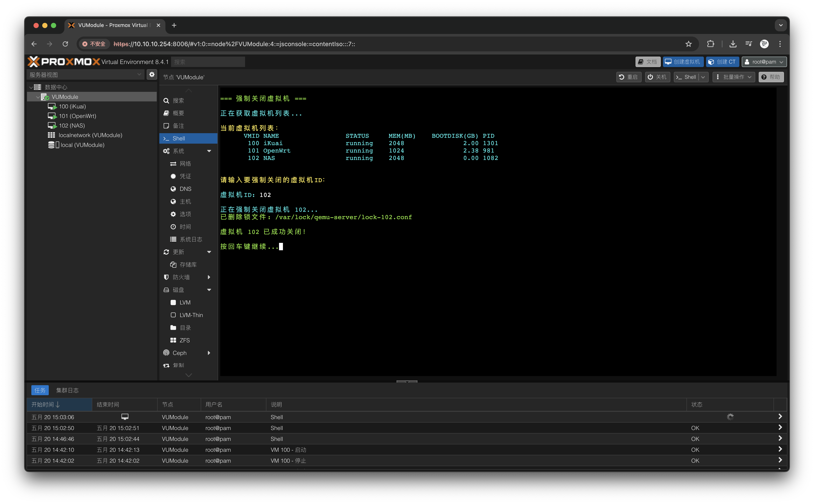Select the 101 (OpenWrt) virtual machine
The height and width of the screenshot is (504, 814).
pos(77,116)
